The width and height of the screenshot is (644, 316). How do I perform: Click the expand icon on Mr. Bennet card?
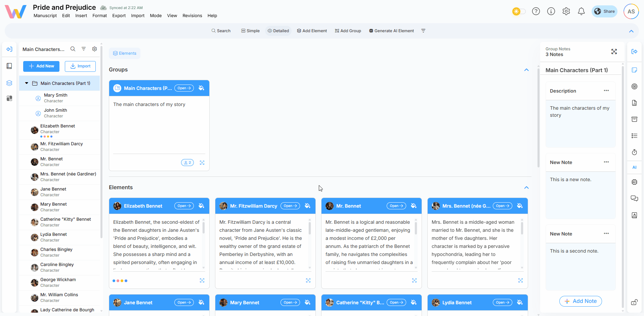click(414, 280)
